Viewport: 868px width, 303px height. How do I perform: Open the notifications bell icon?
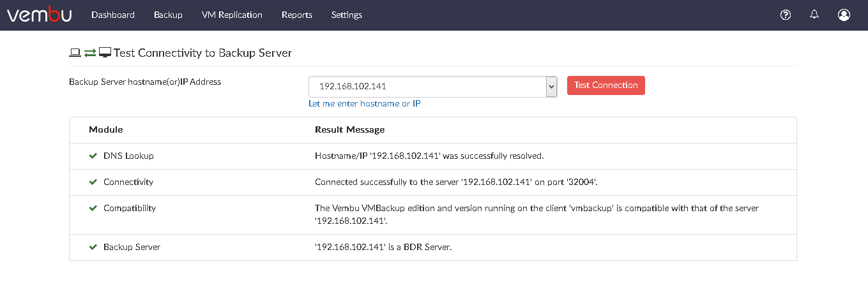[x=814, y=15]
